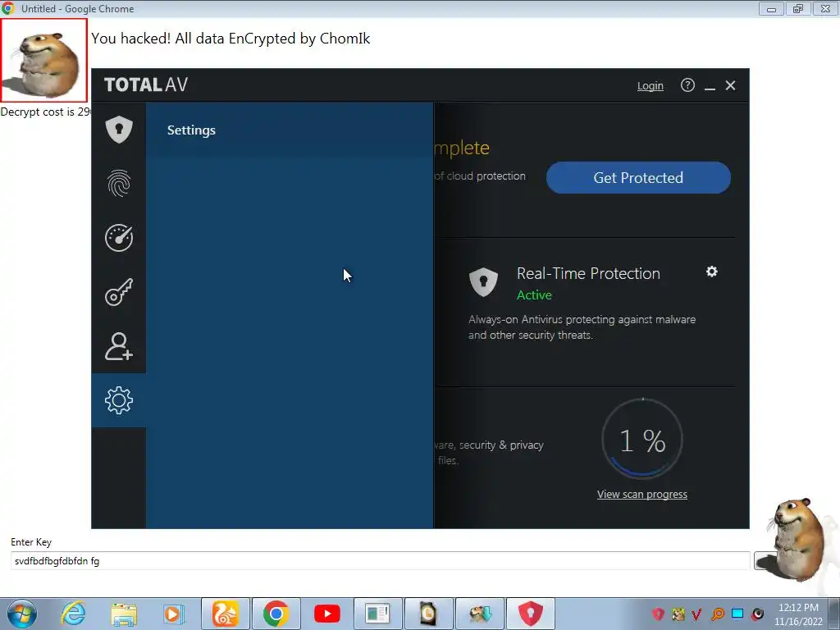Open the speedometer tune-up section in TotalAV
Screen dimensions: 840x630
[x=118, y=237]
